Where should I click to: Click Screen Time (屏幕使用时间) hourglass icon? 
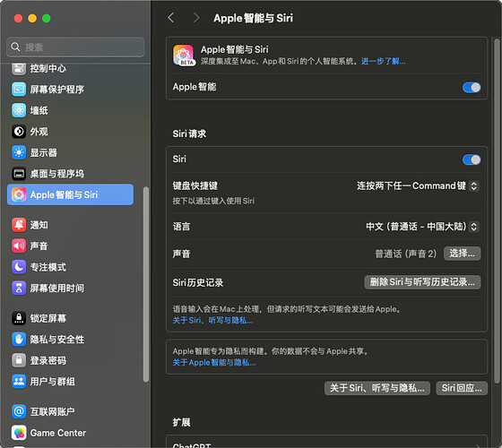19,288
